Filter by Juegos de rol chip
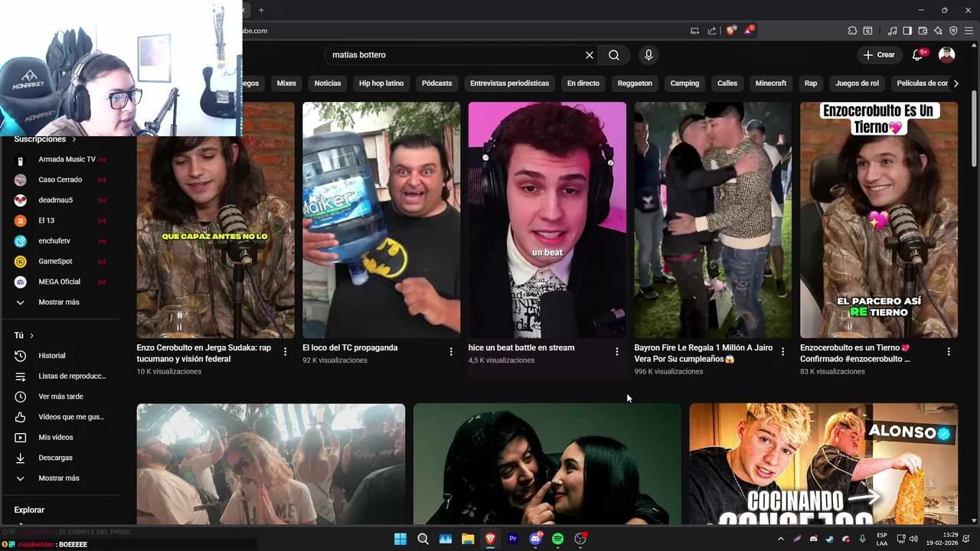This screenshot has width=980, height=551. tap(857, 83)
